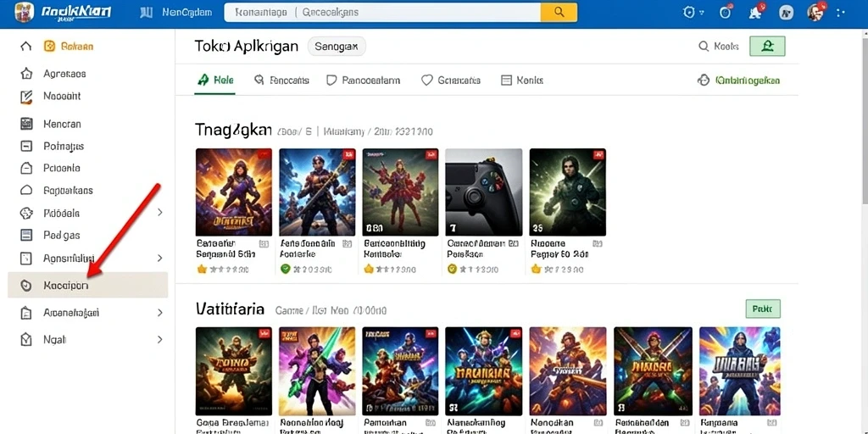This screenshot has width=868, height=434.
Task: Click the Senogkan pill button beside title
Action: click(x=337, y=47)
